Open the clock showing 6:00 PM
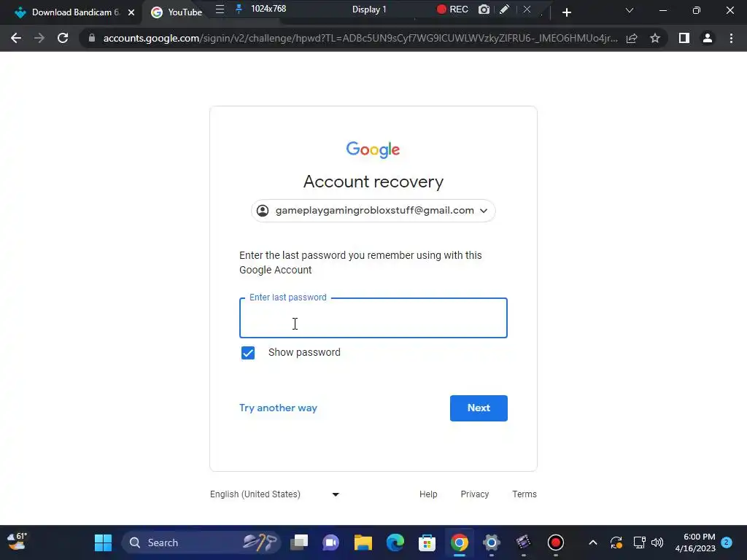Viewport: 747px width, 560px height. point(695,542)
